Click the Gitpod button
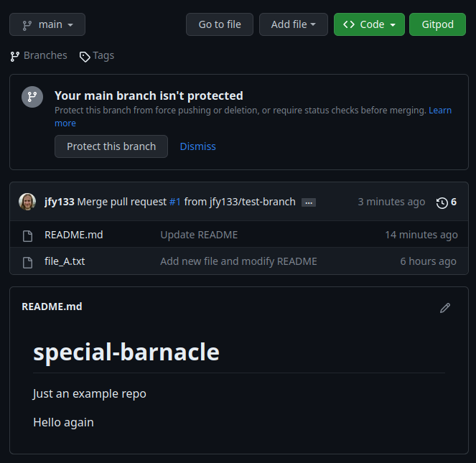The image size is (476, 463). point(437,24)
